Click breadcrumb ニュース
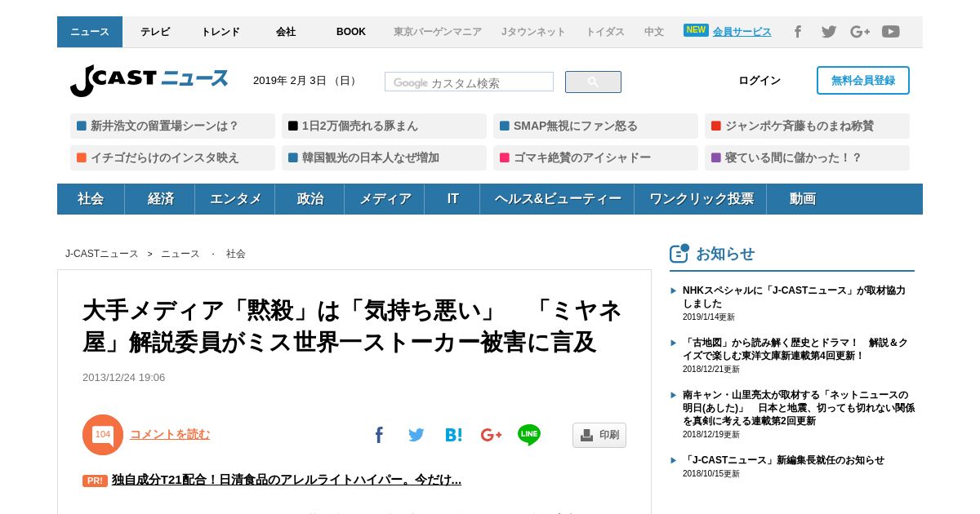The width and height of the screenshot is (980, 514). 180,254
